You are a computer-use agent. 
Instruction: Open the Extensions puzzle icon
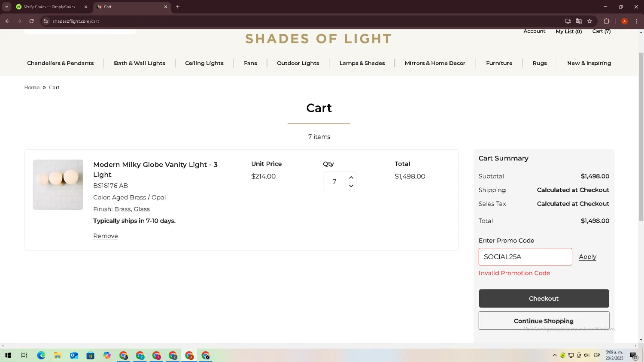point(607,21)
